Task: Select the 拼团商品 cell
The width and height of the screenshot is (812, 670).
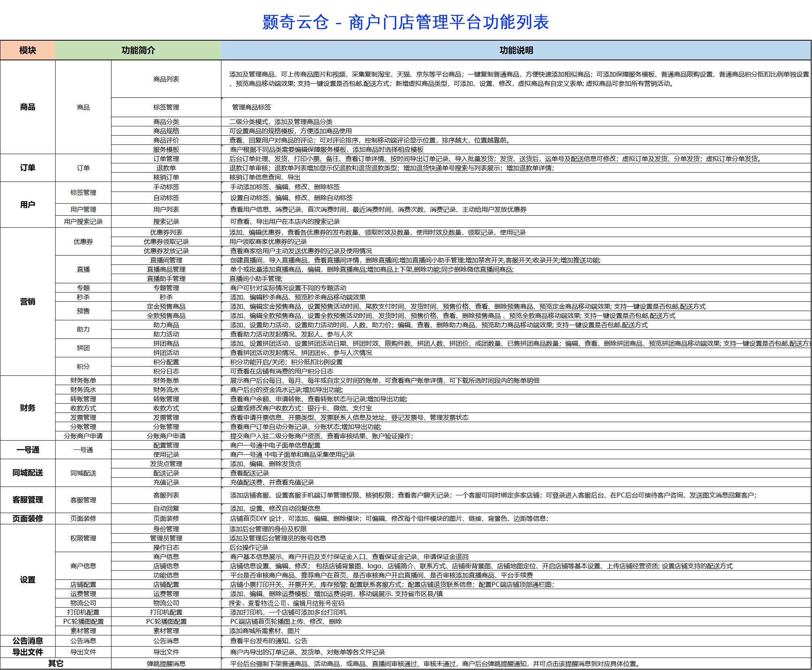Action: [x=166, y=344]
